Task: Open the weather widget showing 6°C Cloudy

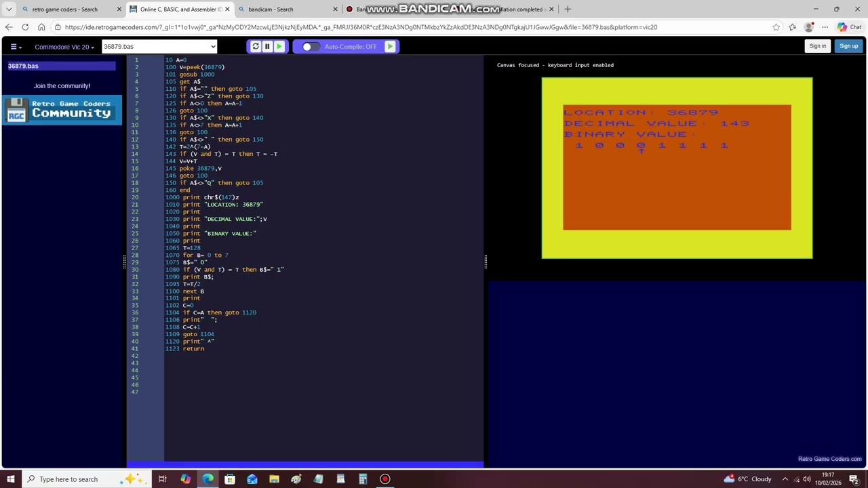Action: (x=747, y=479)
